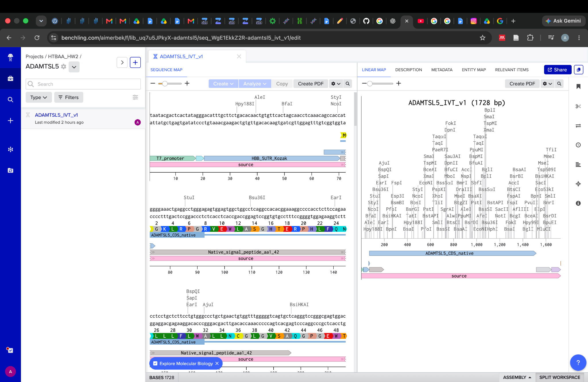Open the Type filter dropdown
The height and width of the screenshot is (382, 588).
(x=39, y=97)
